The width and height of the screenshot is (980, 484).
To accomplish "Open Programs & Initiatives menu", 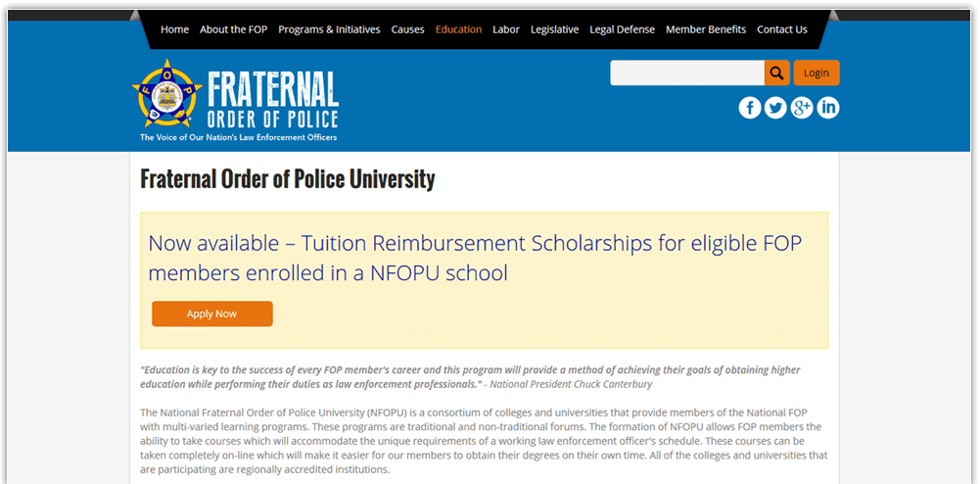I will pos(329,29).
